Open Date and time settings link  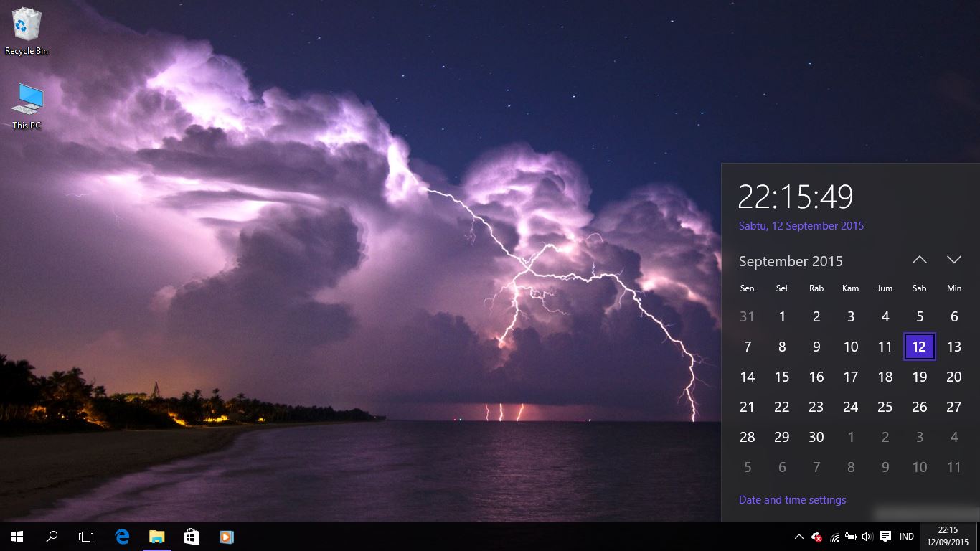792,499
